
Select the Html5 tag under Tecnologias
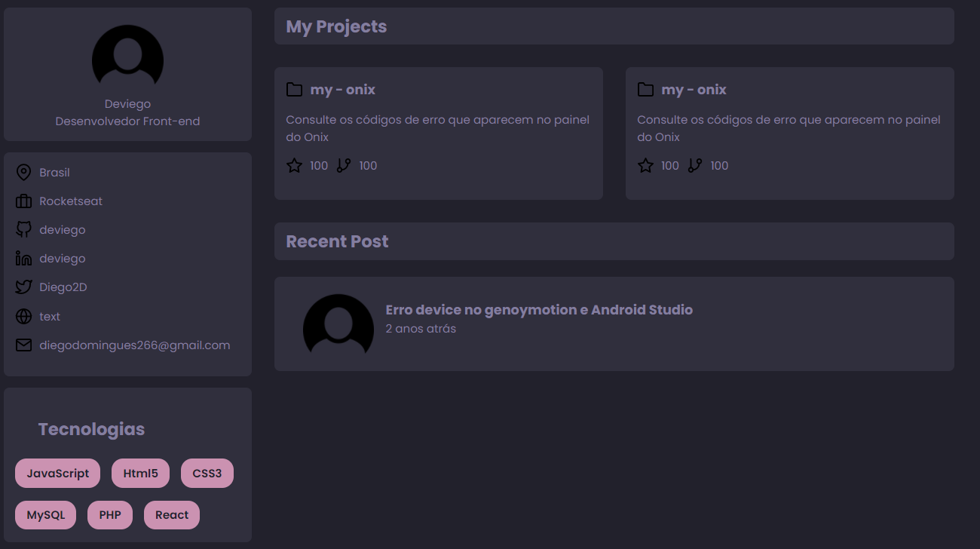tap(140, 473)
